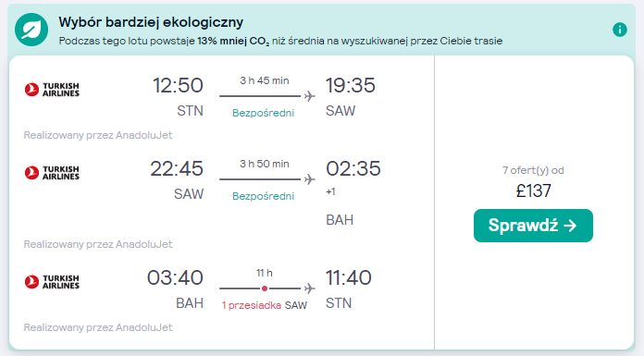Click the 11:40 arrival time at STN

pyautogui.click(x=349, y=277)
